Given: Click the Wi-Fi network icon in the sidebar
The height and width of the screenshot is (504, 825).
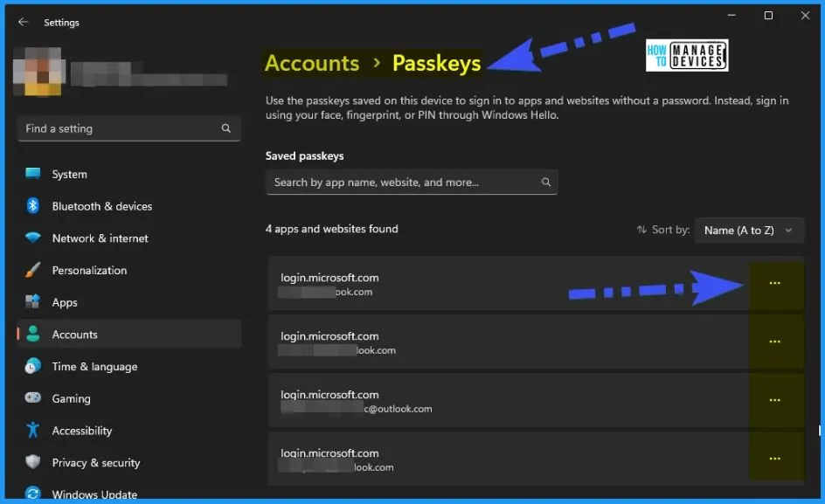Looking at the screenshot, I should point(32,238).
